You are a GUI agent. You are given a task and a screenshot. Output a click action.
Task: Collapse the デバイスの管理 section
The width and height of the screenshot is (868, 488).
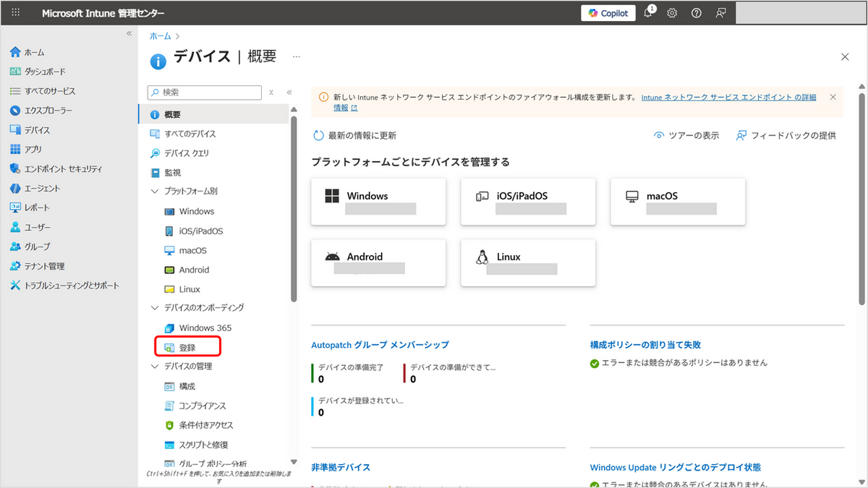(x=154, y=367)
